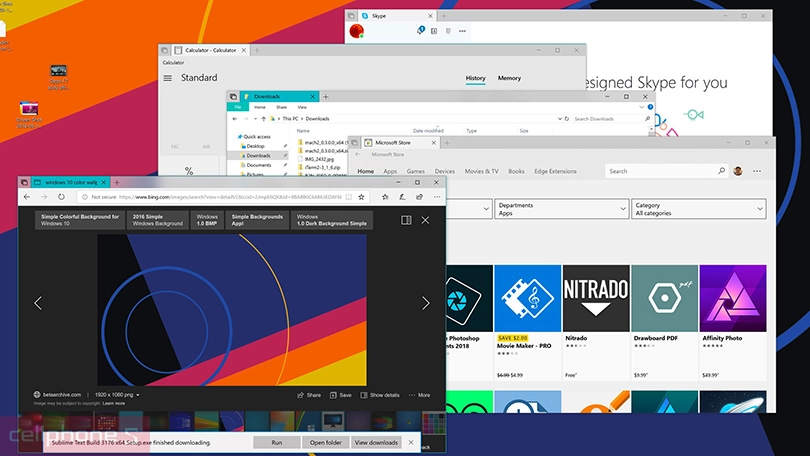Image resolution: width=810 pixels, height=456 pixels.
Task: Open Microsoft Store user account avatar
Action: pos(739,171)
